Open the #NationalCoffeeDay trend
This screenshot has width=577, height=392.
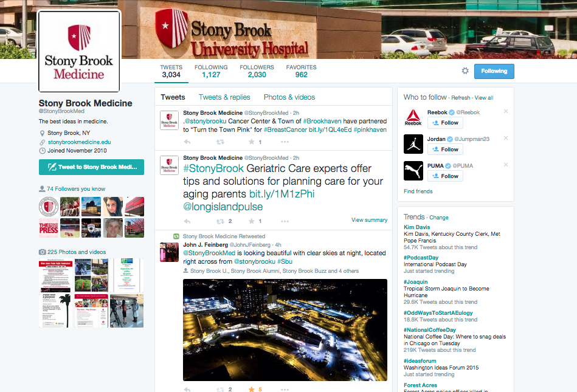coord(429,330)
